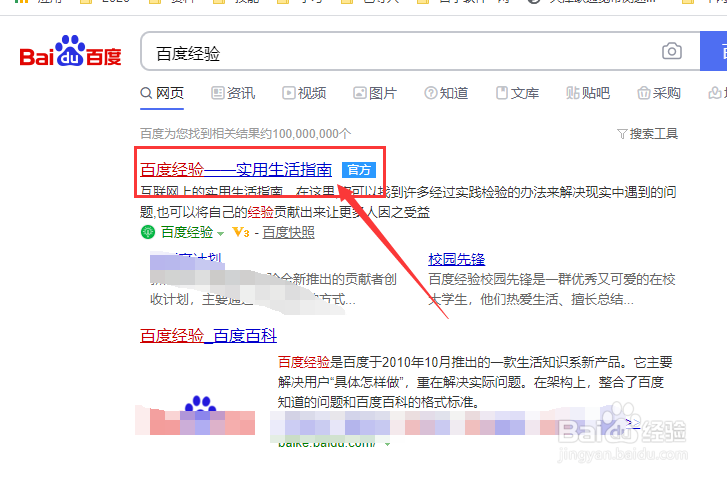Click the blue Baidu search button
The height and width of the screenshot is (479, 727).
pos(714,51)
